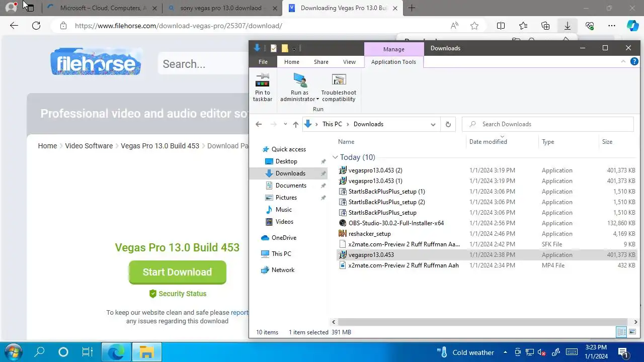Open Customize Quick Access Toolbar dropdown

point(294,49)
